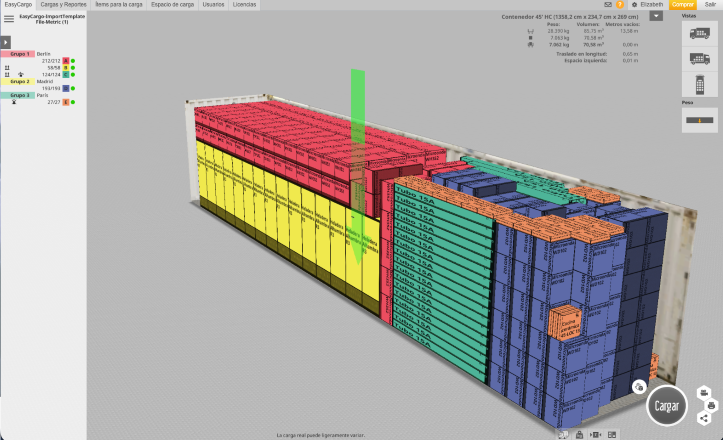The width and height of the screenshot is (723, 440).
Task: Click the 212/212 item count
Action: [x=51, y=61]
